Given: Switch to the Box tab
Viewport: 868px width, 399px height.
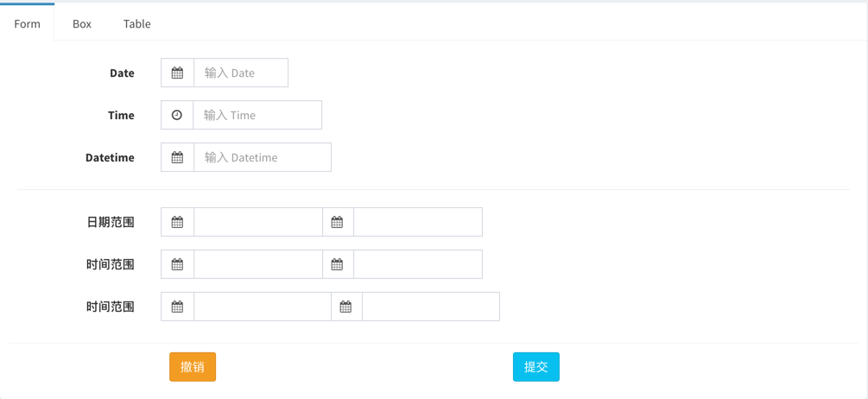Looking at the screenshot, I should (82, 24).
